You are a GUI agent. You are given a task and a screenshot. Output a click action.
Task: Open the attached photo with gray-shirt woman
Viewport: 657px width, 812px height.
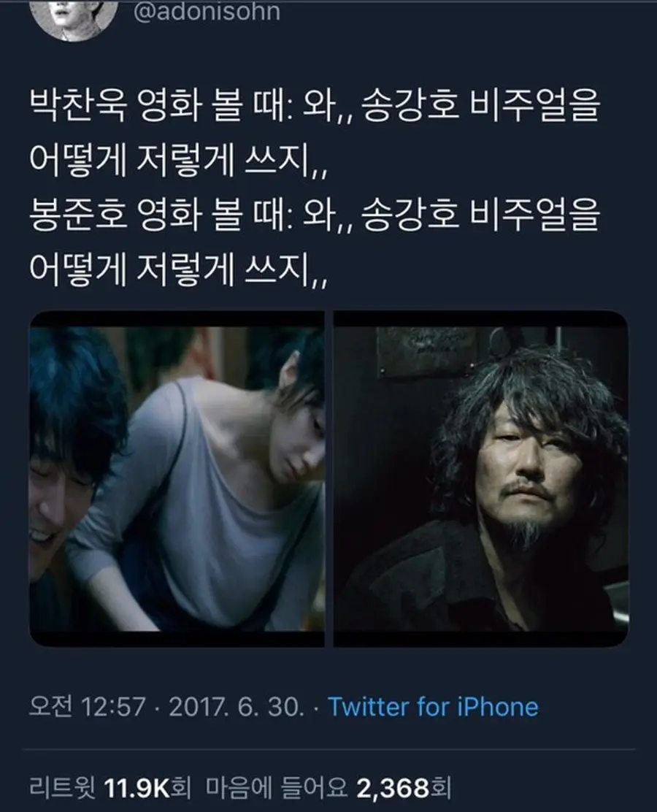coord(177,478)
